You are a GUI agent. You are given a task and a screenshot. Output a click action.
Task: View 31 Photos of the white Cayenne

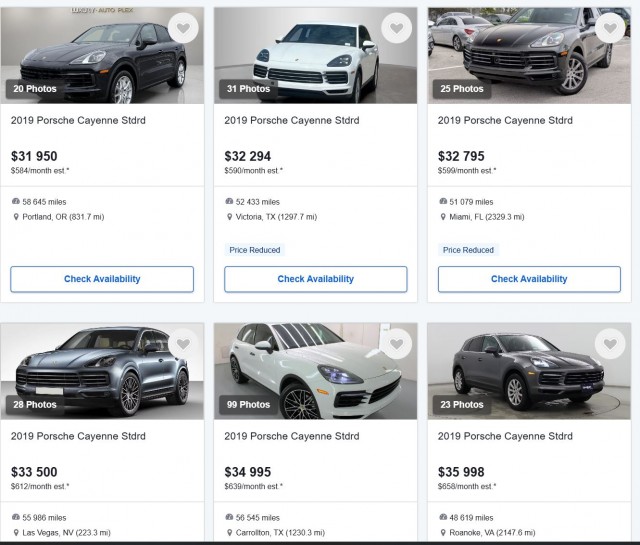point(248,89)
